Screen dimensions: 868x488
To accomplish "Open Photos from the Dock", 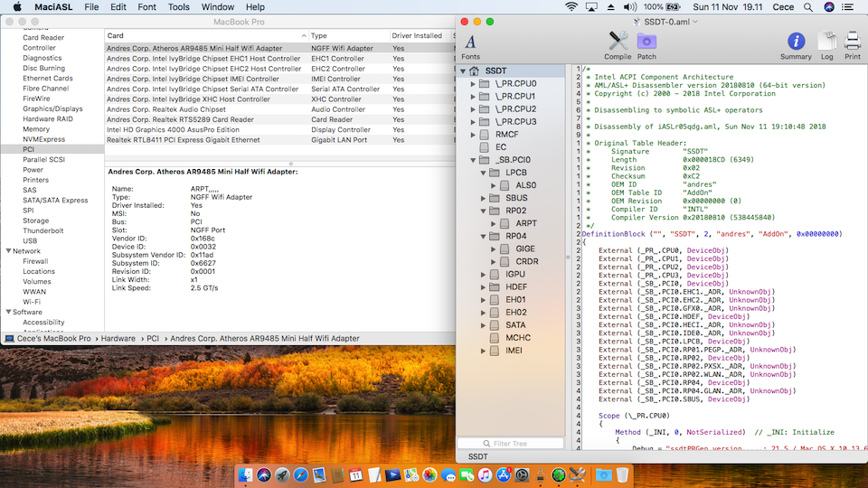I will click(429, 474).
